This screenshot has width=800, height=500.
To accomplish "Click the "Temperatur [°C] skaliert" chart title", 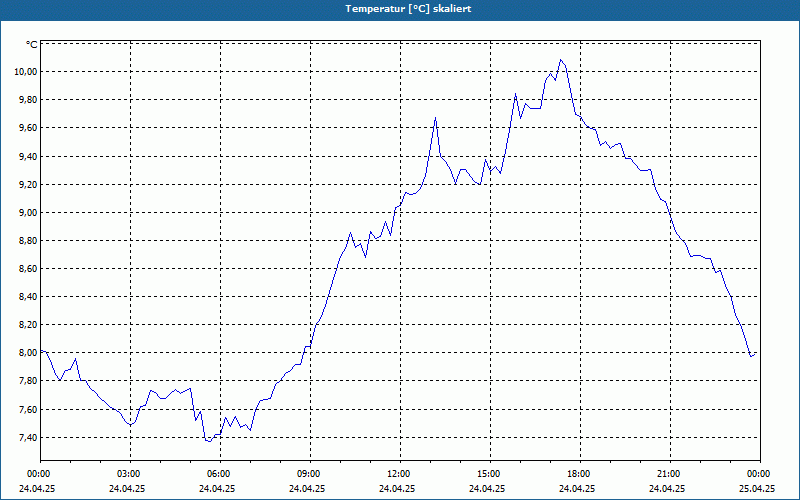I will tap(408, 9).
